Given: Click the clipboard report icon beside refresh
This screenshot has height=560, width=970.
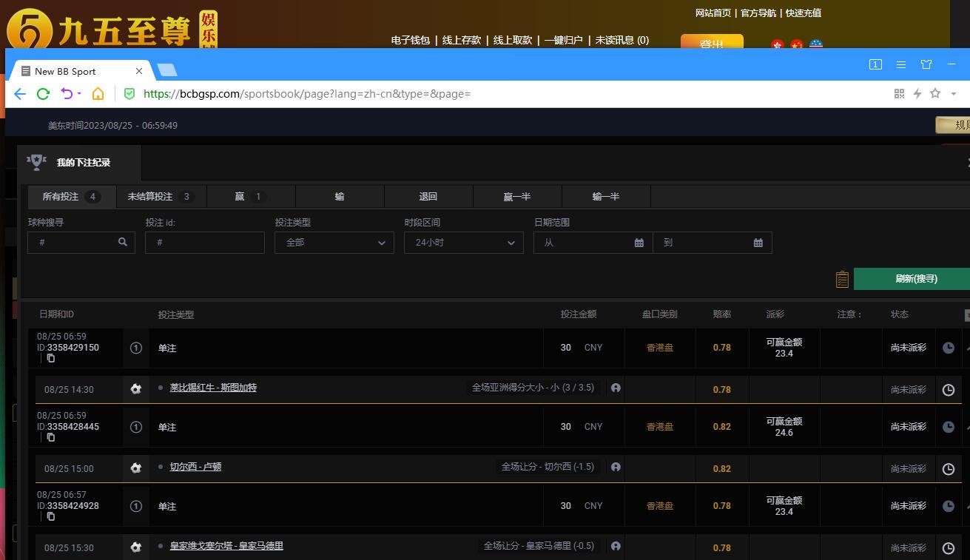Looking at the screenshot, I should tap(842, 279).
